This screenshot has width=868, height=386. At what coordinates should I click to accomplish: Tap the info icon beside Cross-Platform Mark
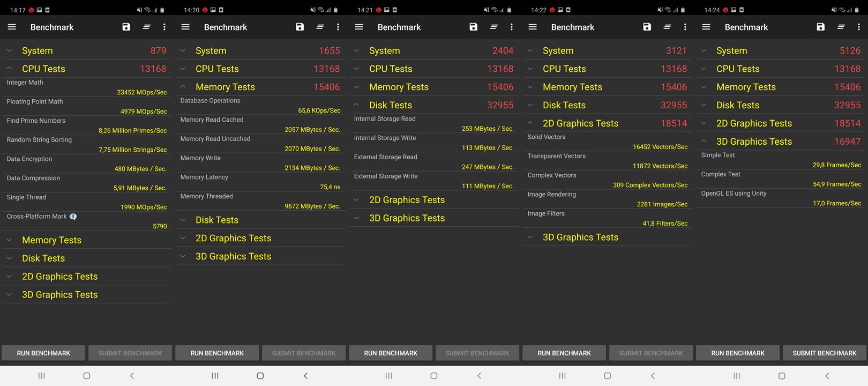click(x=73, y=217)
